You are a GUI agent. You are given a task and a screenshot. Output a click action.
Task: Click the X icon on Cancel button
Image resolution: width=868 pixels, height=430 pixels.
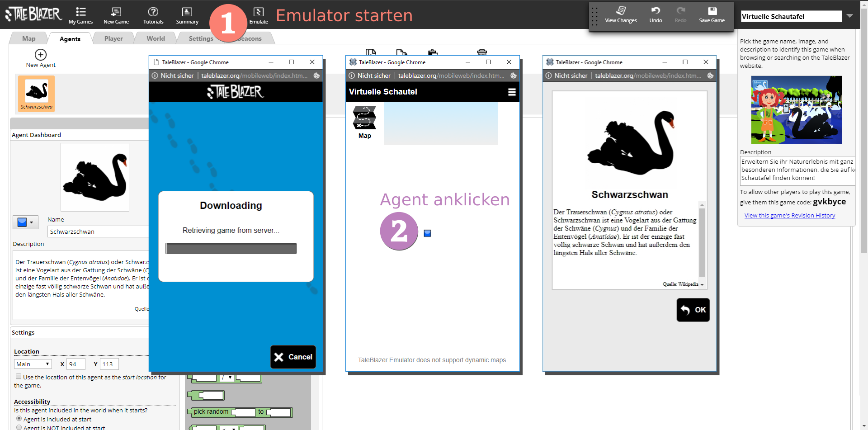(x=279, y=357)
